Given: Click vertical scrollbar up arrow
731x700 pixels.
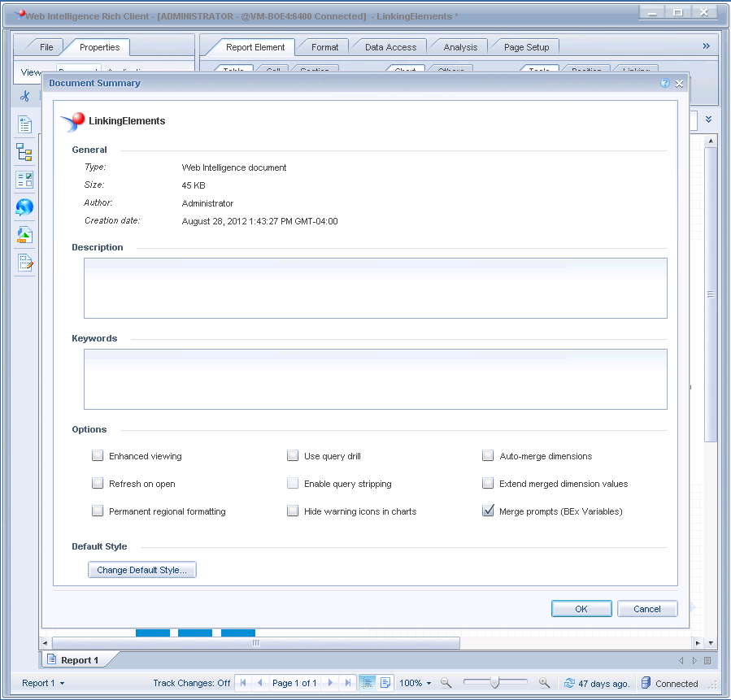Looking at the screenshot, I should (711, 141).
